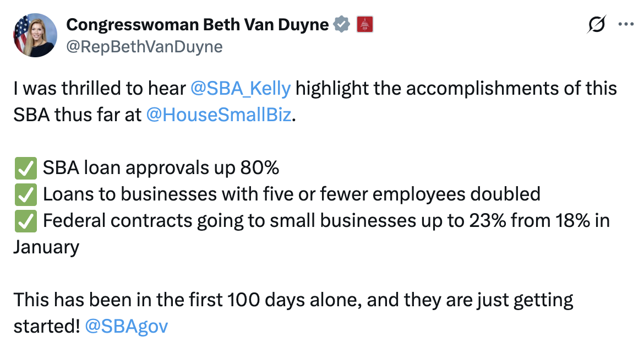Click the green checkmark beside Federal contracts
The width and height of the screenshot is (644, 347).
(25, 221)
